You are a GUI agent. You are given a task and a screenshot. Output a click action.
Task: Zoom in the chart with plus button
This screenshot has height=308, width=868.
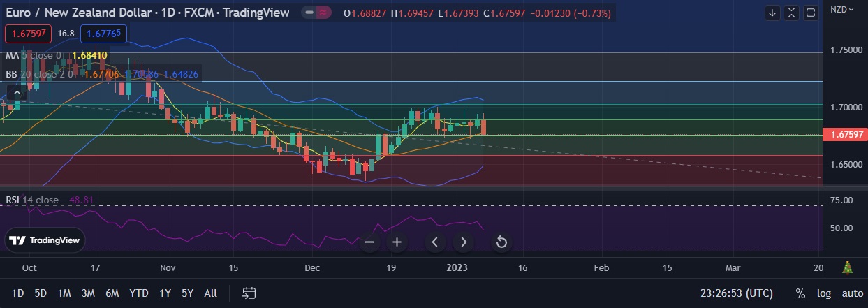click(x=397, y=242)
